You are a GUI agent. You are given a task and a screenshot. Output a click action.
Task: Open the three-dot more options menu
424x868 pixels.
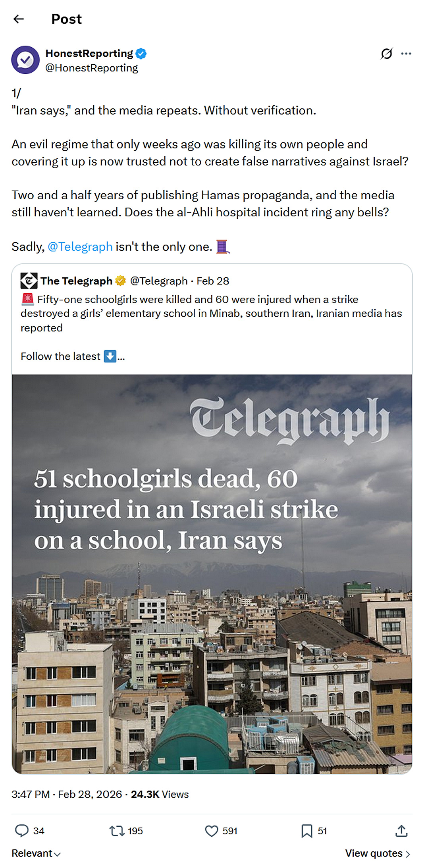click(x=406, y=54)
